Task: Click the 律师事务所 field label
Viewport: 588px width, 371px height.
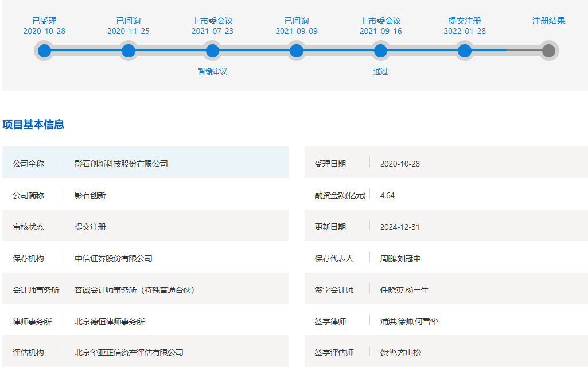Action: (32, 322)
